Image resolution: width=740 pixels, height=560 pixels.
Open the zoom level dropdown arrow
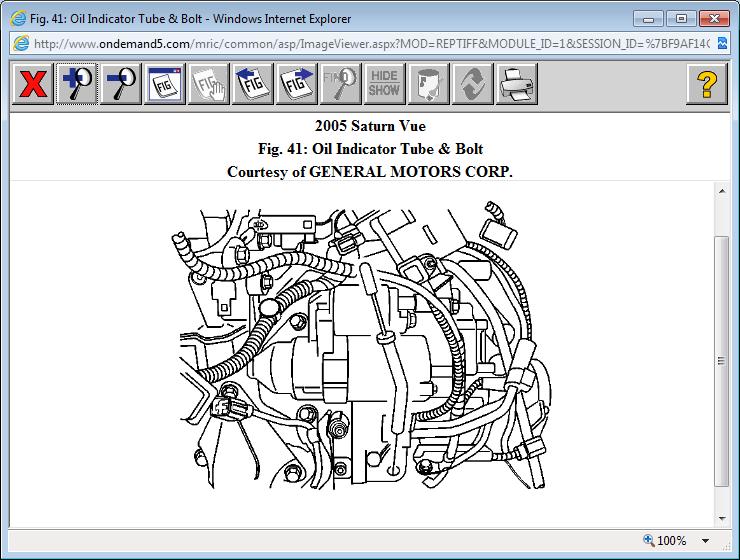click(x=706, y=541)
